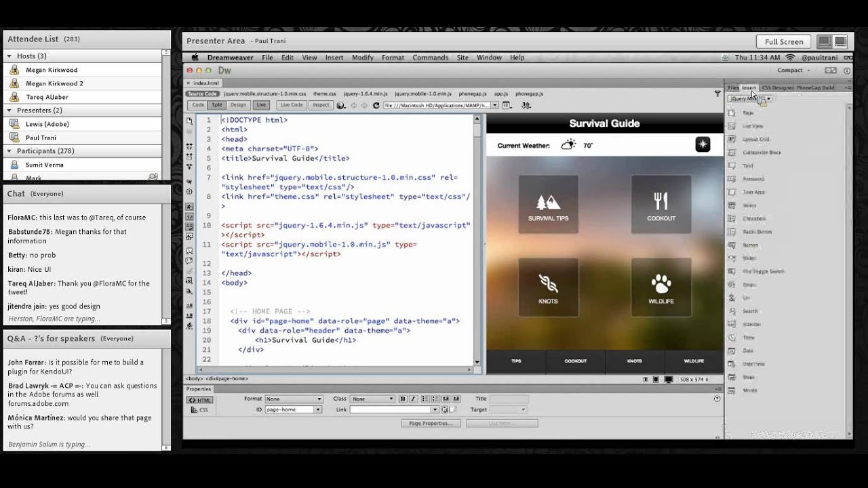Toggle Inspect mode
Screen dimensions: 868x488
pyautogui.click(x=321, y=105)
